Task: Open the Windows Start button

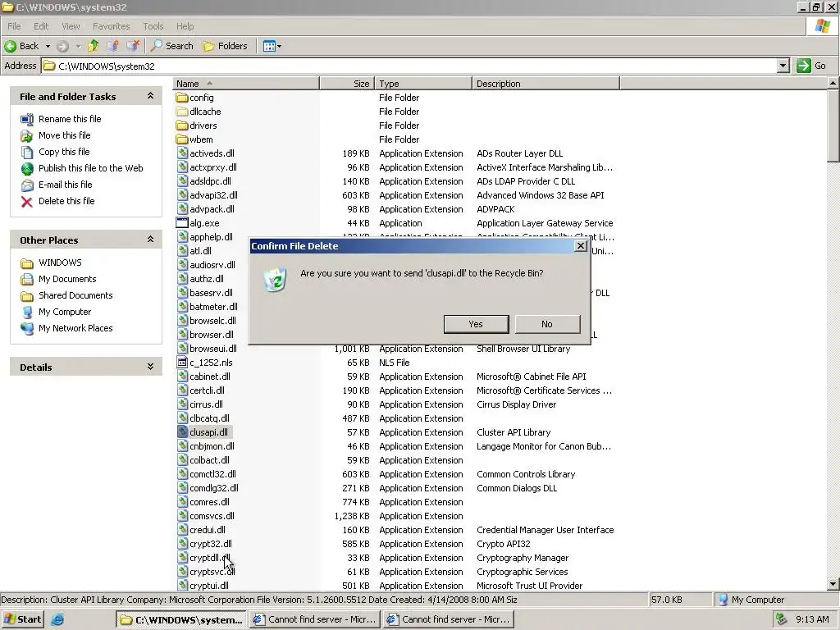Action: 22,619
